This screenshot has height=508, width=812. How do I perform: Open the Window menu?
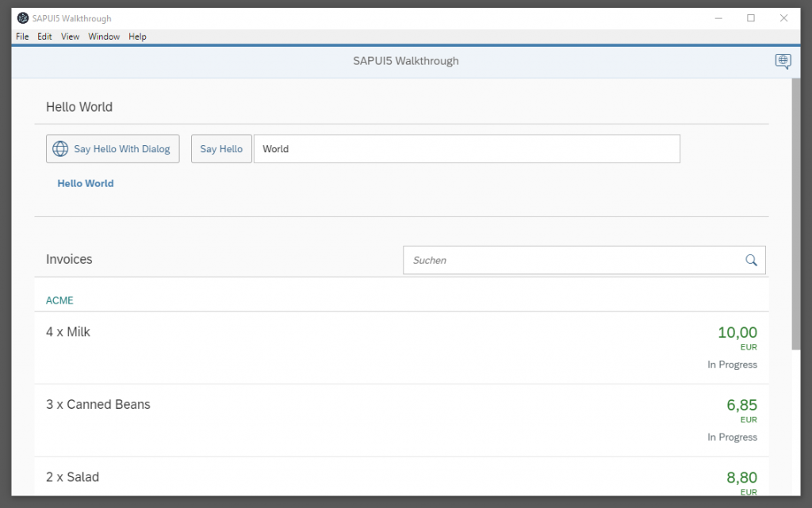[104, 36]
